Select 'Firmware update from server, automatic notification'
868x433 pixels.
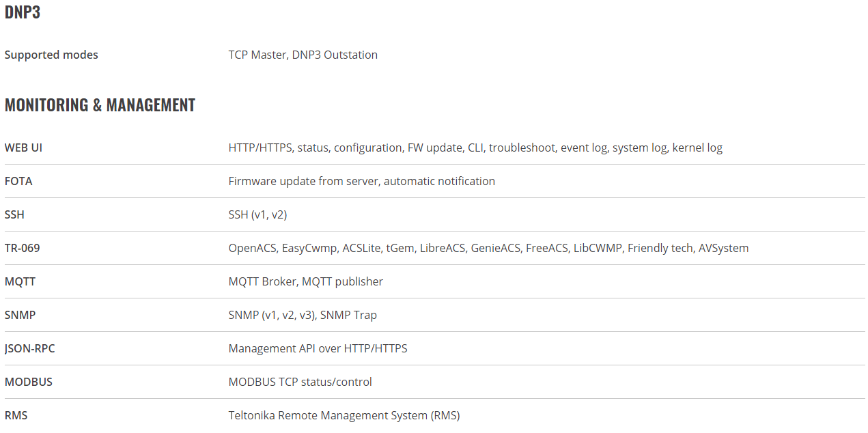[362, 181]
